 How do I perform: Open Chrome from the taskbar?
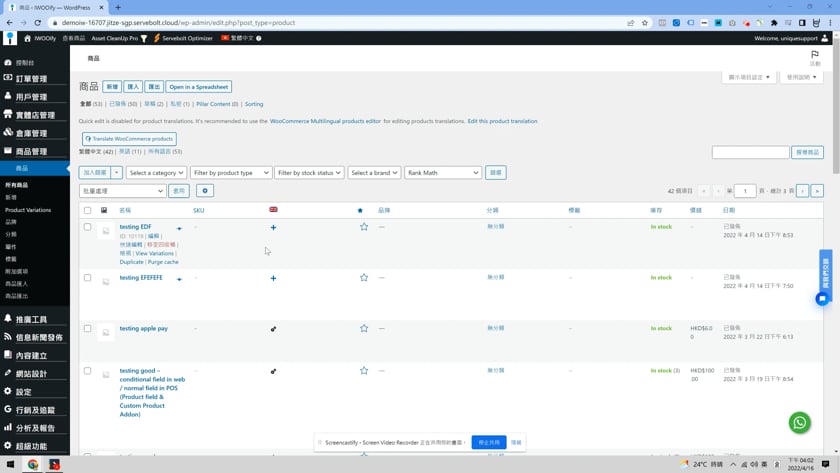point(33,464)
